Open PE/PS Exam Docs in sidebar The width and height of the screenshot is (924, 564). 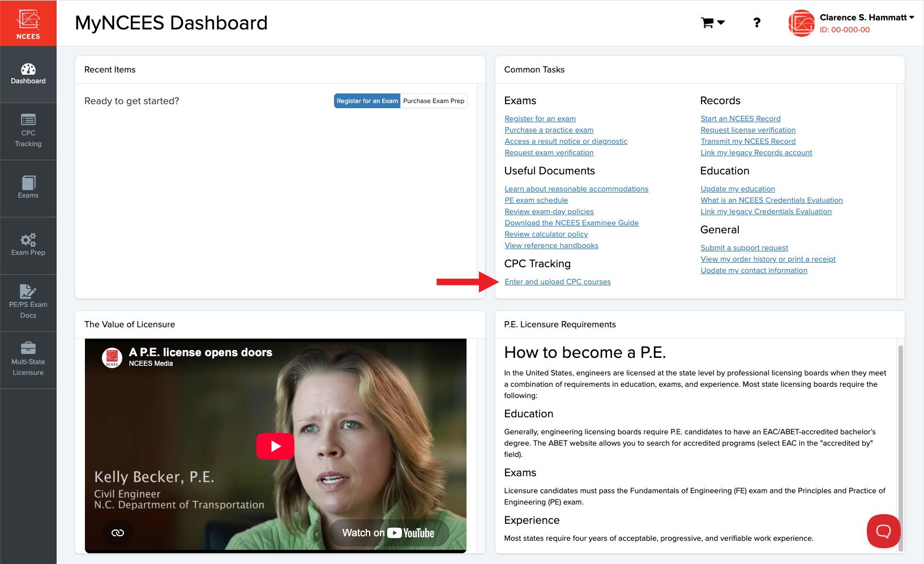tap(28, 303)
